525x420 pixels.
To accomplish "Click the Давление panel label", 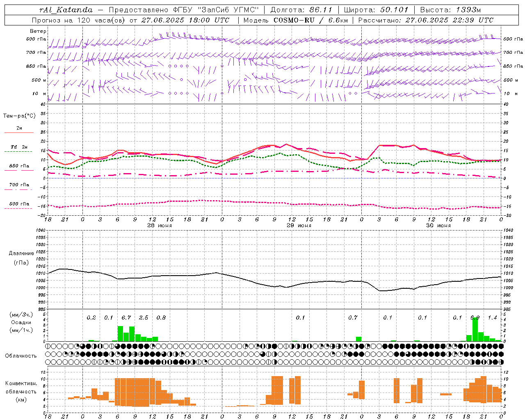I will [21, 253].
